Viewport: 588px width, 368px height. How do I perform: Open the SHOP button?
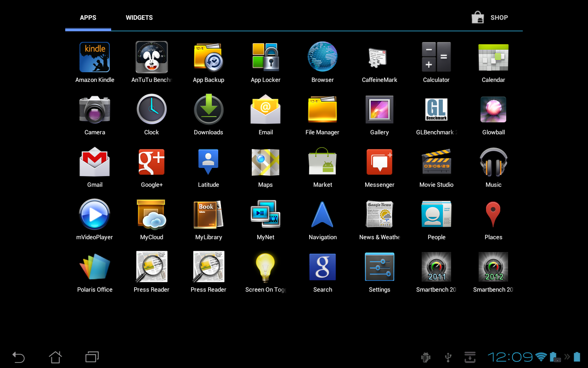coord(490,17)
